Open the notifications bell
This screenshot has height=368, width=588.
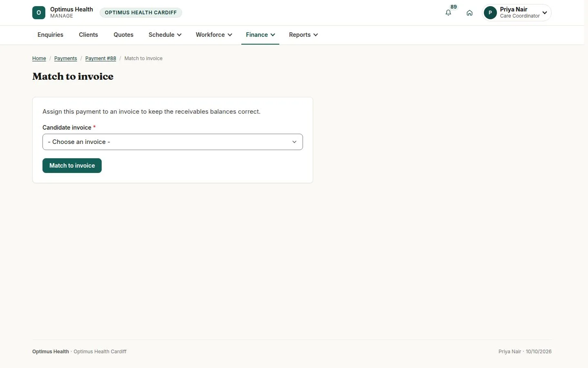tap(448, 13)
